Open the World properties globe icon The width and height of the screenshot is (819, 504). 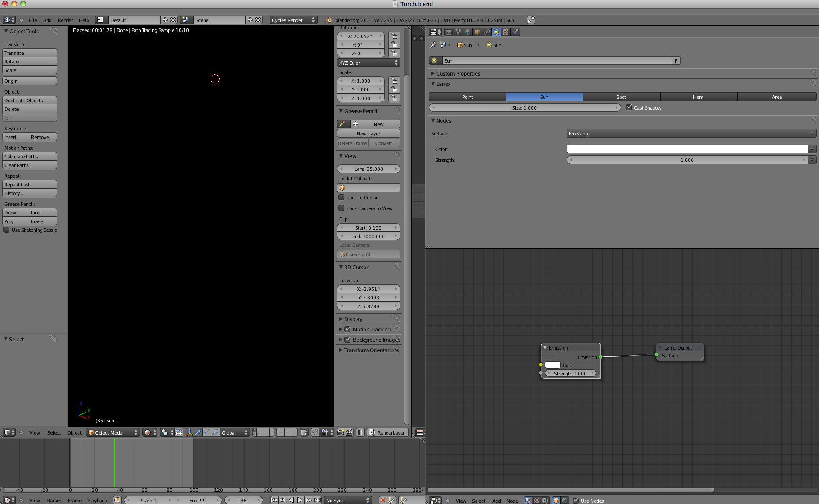tap(468, 32)
